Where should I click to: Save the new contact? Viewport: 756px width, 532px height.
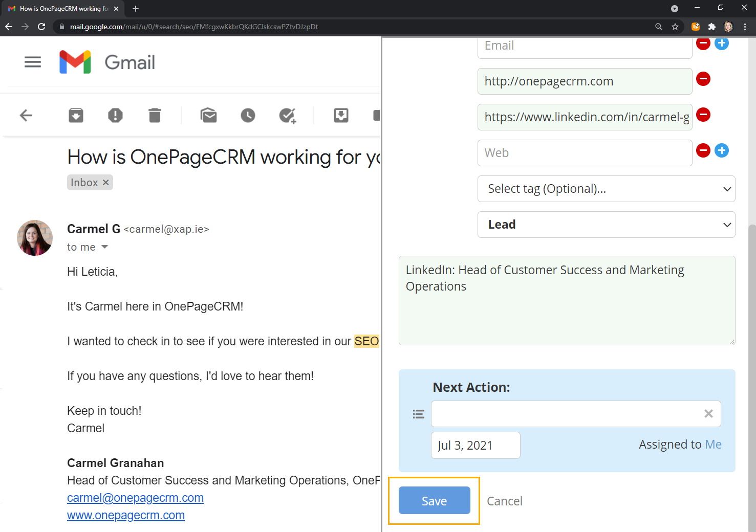(x=434, y=500)
